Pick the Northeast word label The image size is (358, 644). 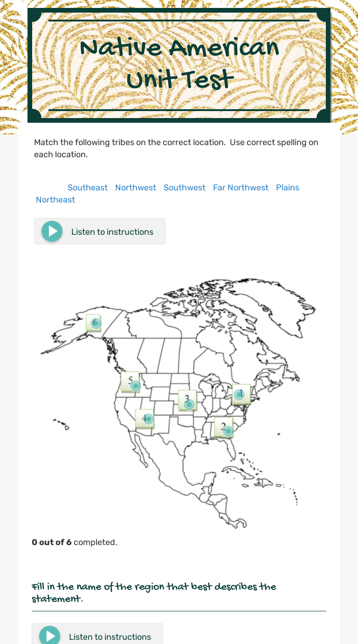point(55,200)
